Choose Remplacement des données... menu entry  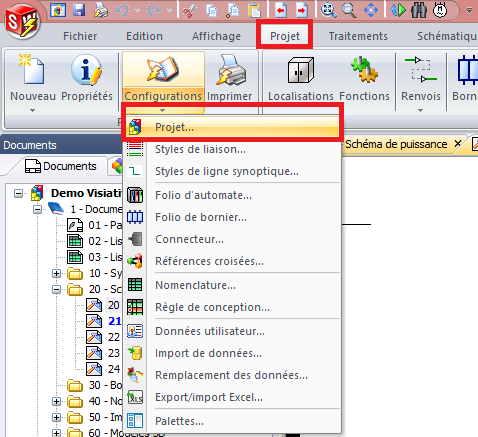(232, 375)
